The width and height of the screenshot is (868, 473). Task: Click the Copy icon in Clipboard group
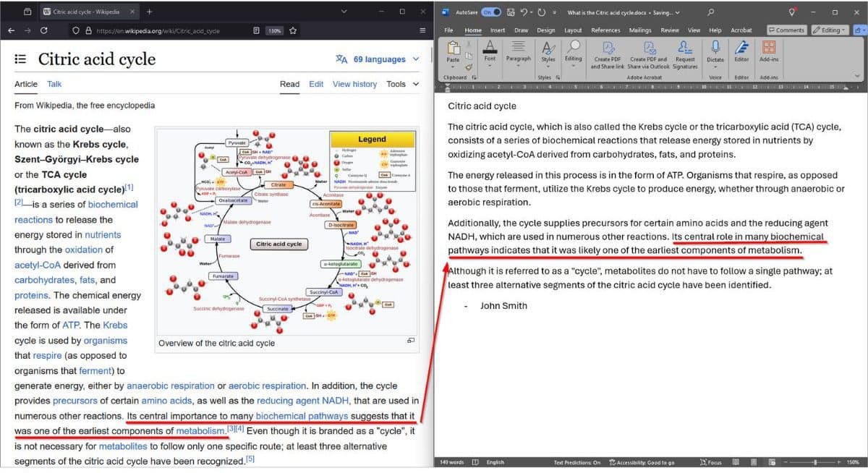(x=468, y=55)
